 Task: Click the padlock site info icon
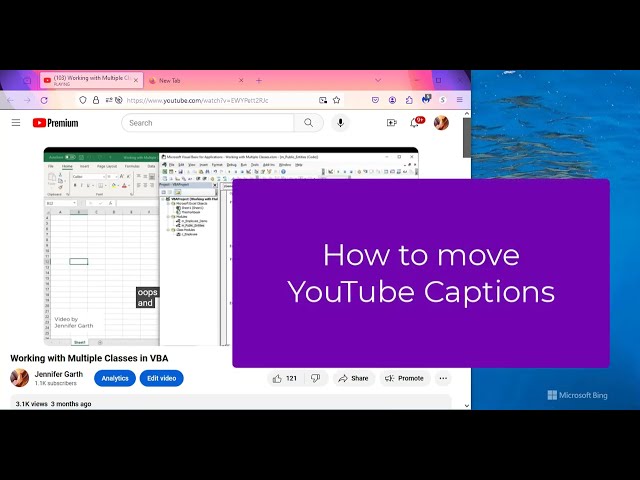(96, 100)
